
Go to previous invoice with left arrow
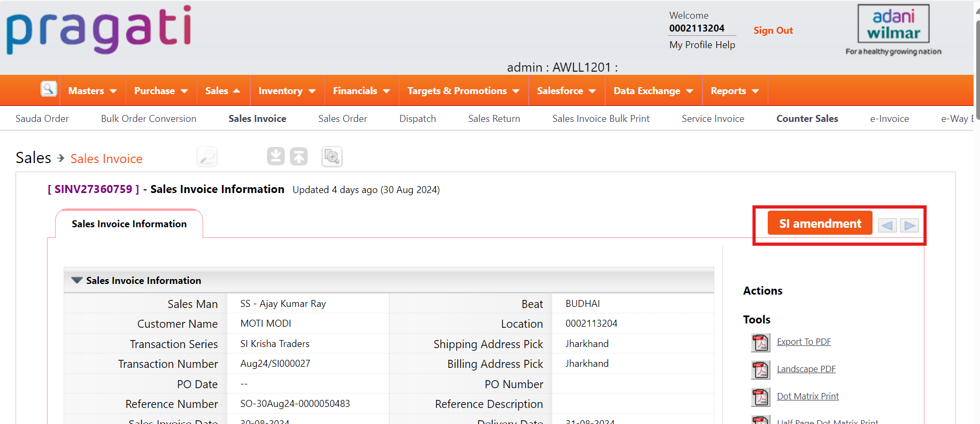click(888, 225)
